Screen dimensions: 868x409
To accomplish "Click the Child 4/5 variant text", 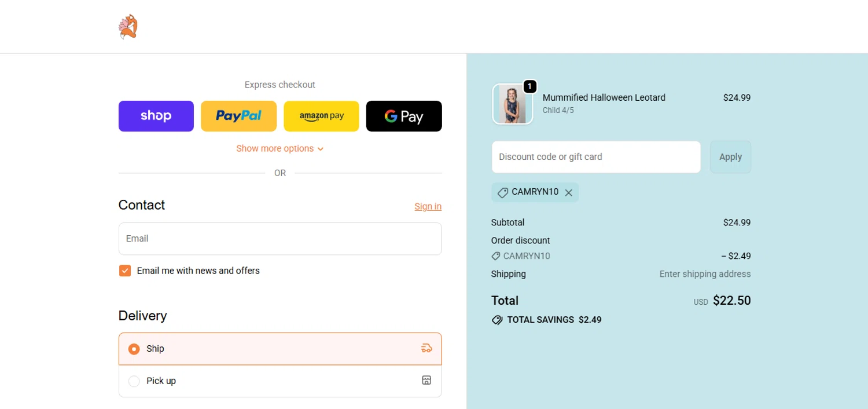I will point(558,110).
